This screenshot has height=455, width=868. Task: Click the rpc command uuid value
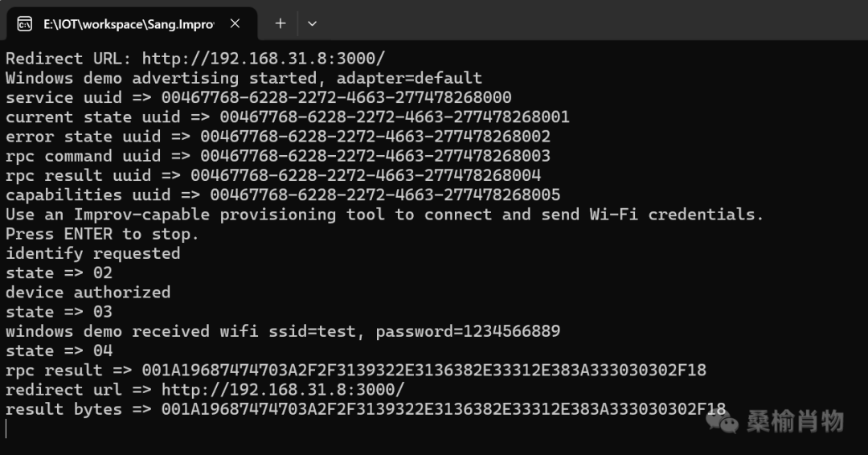click(375, 155)
